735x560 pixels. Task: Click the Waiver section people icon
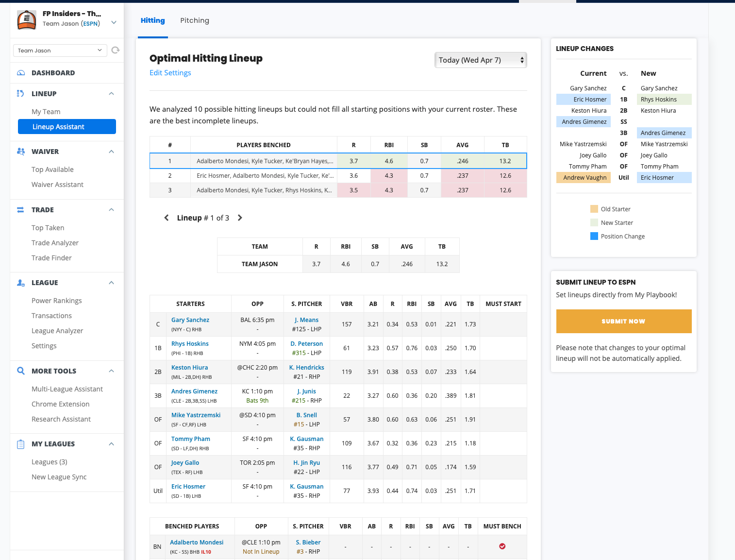21,152
